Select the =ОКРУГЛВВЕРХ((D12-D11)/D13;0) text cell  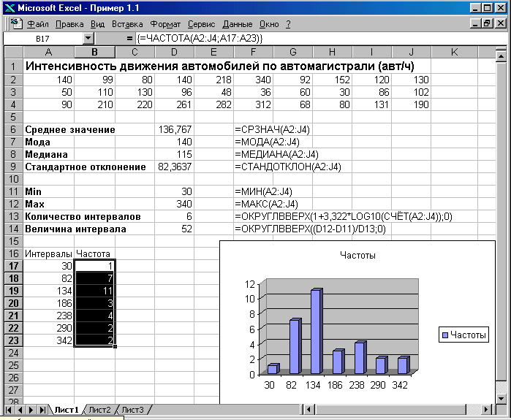pos(310,229)
